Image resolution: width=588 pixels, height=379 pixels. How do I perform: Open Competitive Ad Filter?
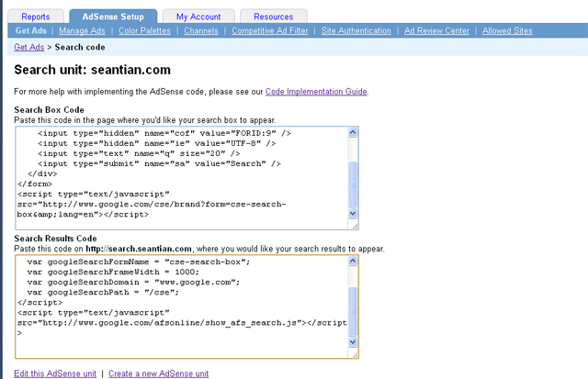tap(269, 30)
